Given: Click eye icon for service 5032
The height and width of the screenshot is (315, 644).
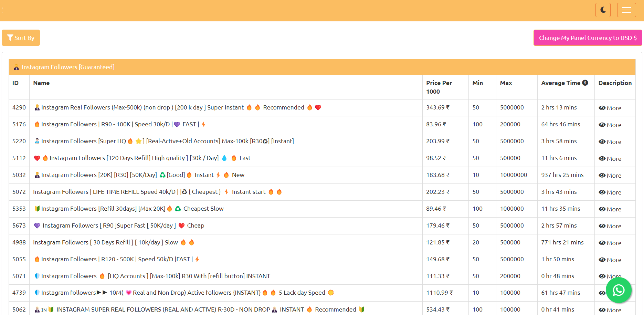Looking at the screenshot, I should 602,175.
